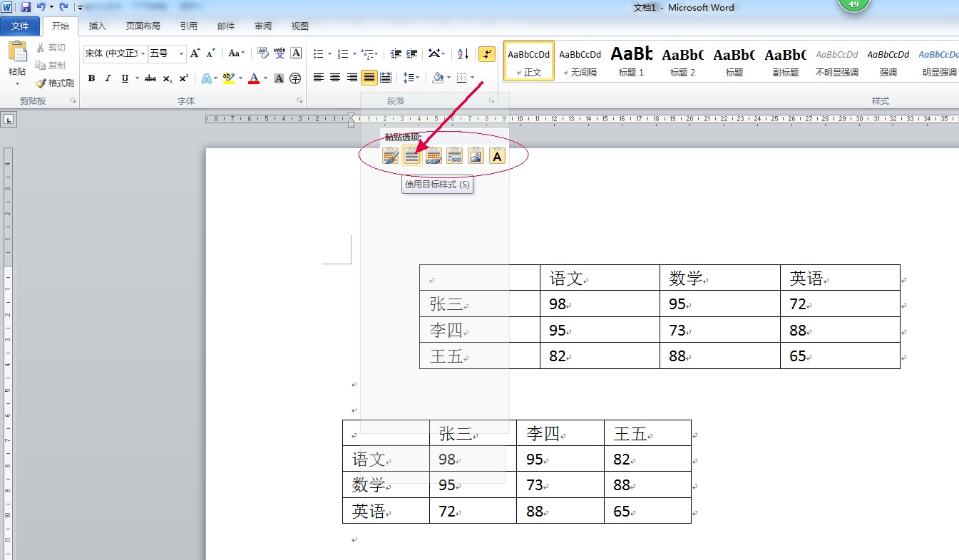Open the File (文件) tab
Screen dimensions: 959x560
click(x=20, y=26)
